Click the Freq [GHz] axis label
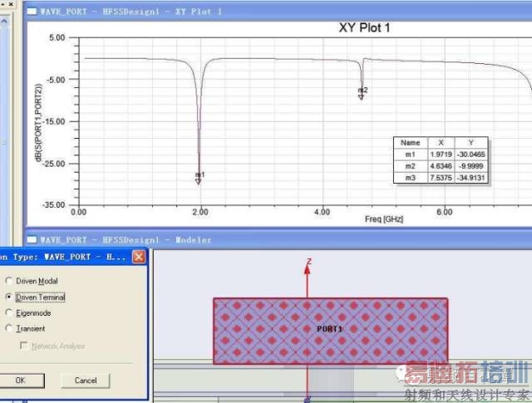The height and width of the screenshot is (403, 532). tap(384, 219)
